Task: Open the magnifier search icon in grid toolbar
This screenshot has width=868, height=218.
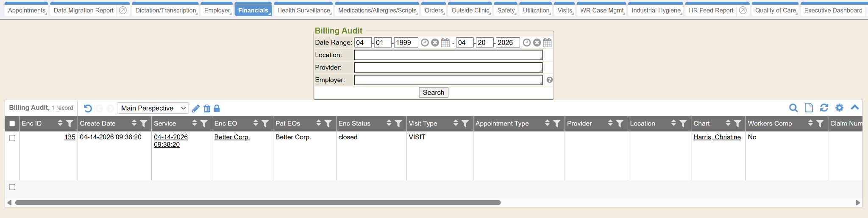Action: point(793,108)
